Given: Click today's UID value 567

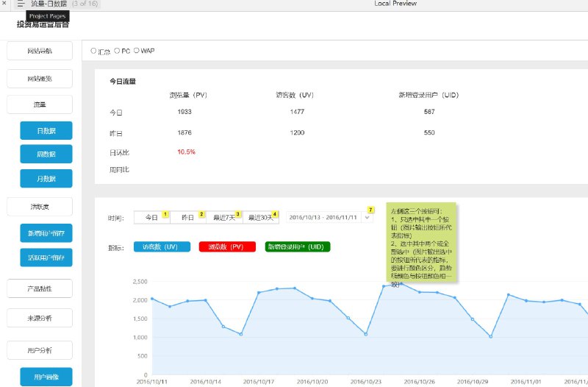Looking at the screenshot, I should pyautogui.click(x=429, y=112).
